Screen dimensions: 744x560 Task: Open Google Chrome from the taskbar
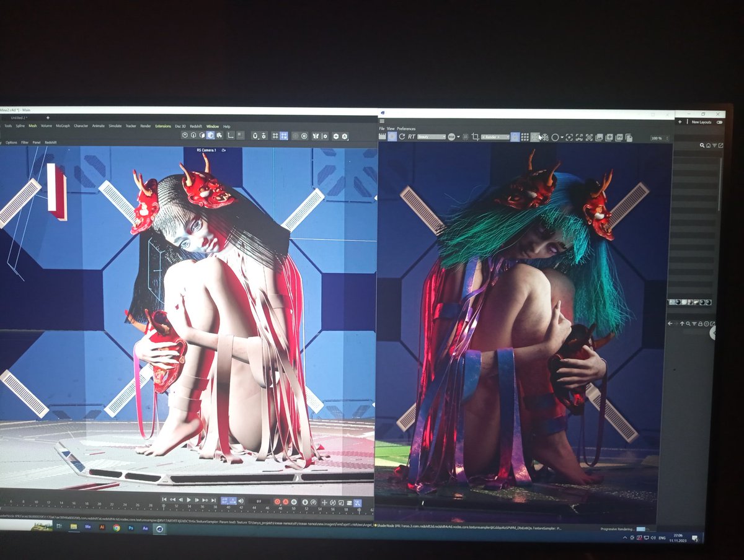(117, 528)
